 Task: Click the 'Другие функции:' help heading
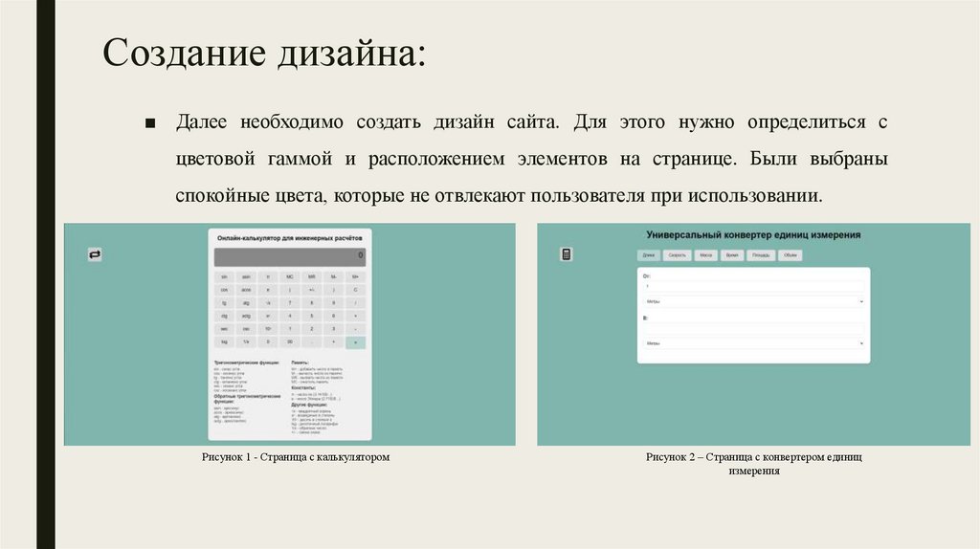point(309,405)
